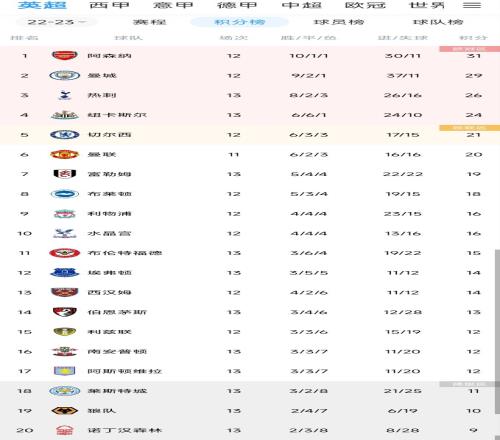Screen dimensions: 500x440
Task: Open the 纽卡斯尔 team name link
Action: [x=117, y=115]
